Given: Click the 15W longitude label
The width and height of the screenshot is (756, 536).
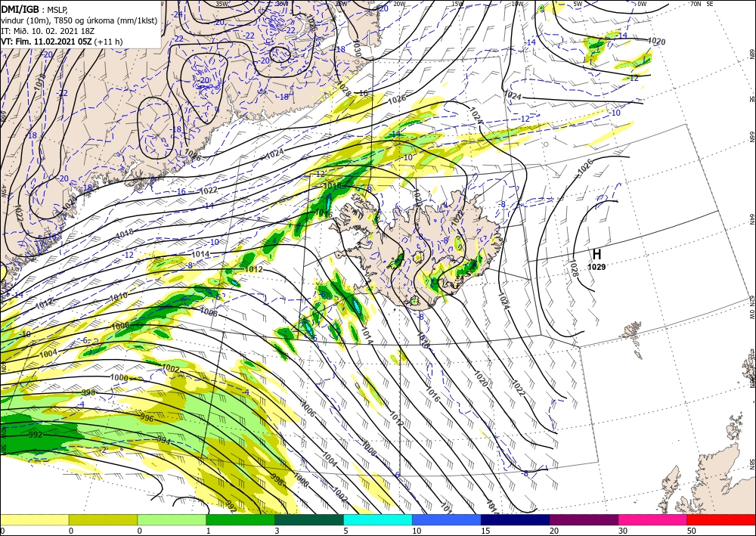Looking at the screenshot, I should tap(457, 4).
